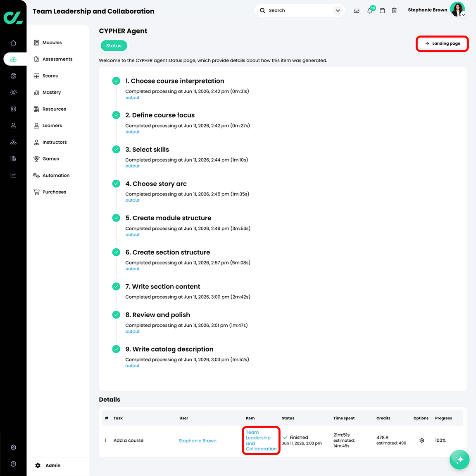View output of Create section structure step
Screen dimensions: 476x476
tap(132, 269)
